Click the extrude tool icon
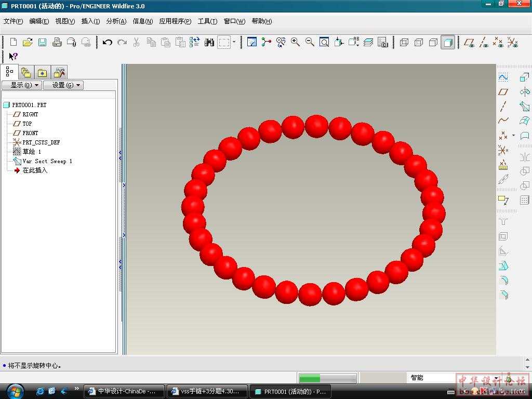 [524, 77]
